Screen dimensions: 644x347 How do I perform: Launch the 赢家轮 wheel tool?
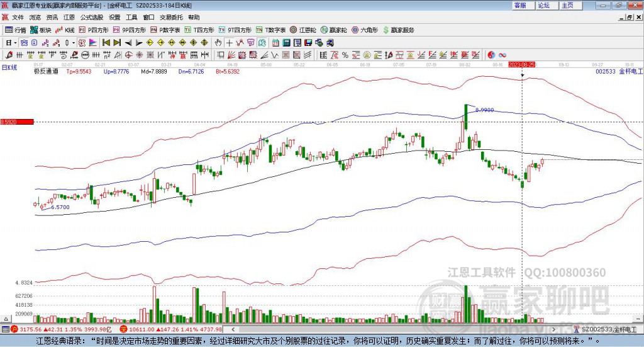coord(333,30)
